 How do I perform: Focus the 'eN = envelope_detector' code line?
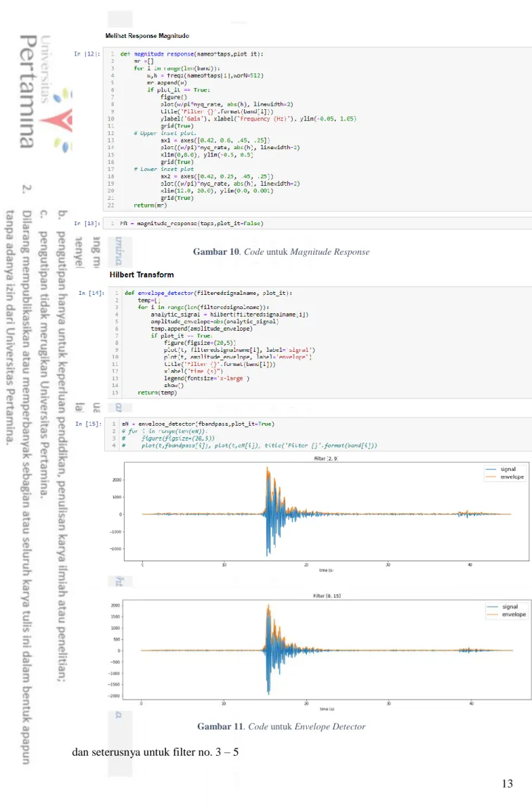[x=198, y=424]
